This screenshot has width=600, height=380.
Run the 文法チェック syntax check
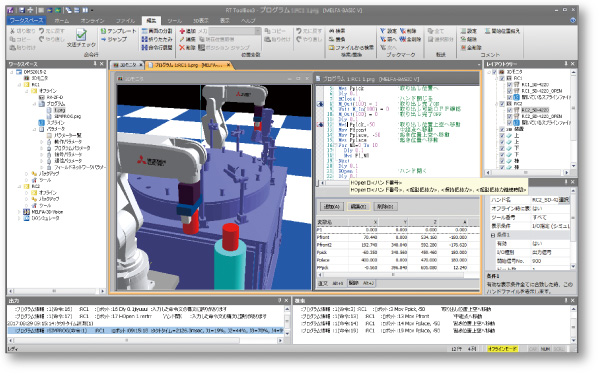click(x=81, y=39)
